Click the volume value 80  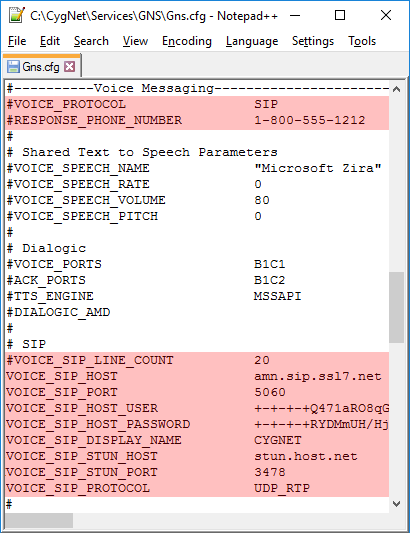pyautogui.click(x=262, y=200)
